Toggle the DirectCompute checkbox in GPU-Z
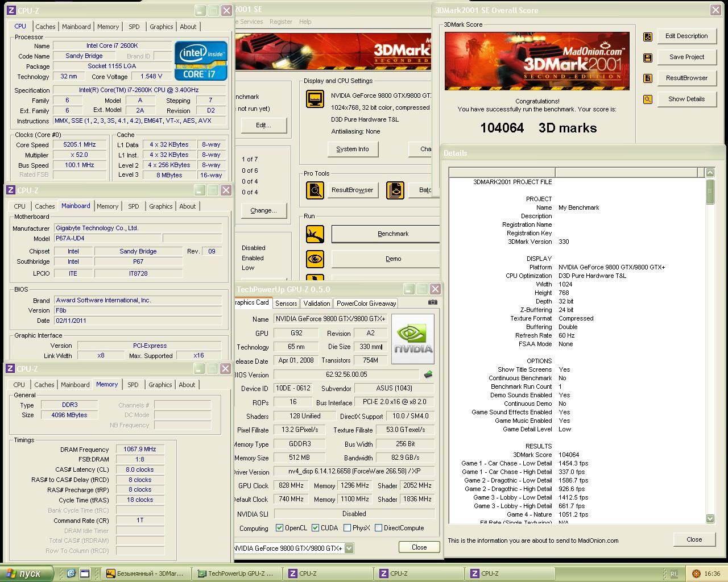Screen dimensions: 728x582 (378, 528)
